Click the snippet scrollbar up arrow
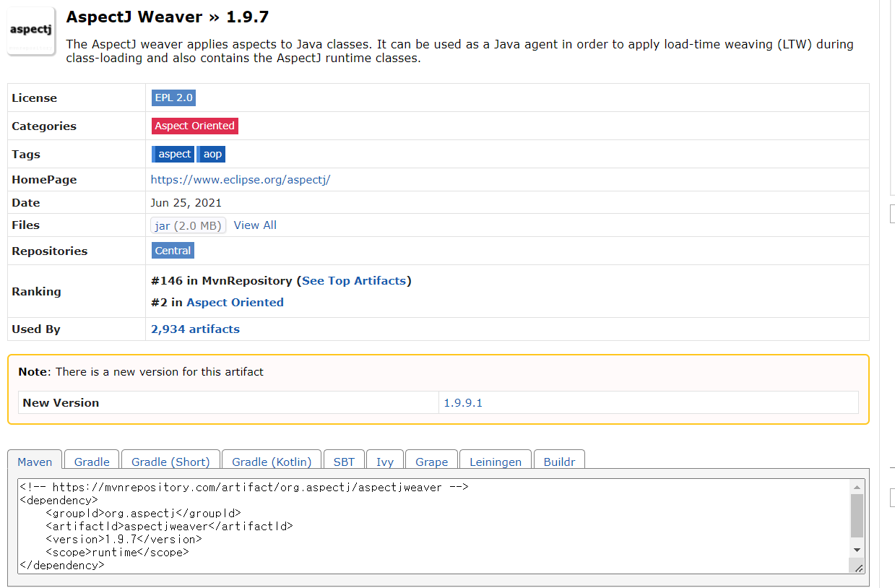 click(857, 487)
